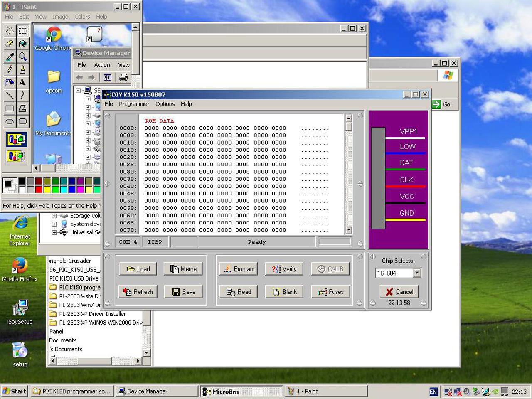Click the Start button

point(15,391)
